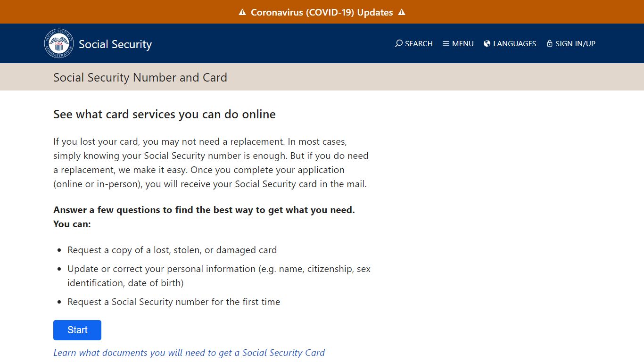The height and width of the screenshot is (362, 644).
Task: Select the Social Security home title
Action: tap(115, 44)
